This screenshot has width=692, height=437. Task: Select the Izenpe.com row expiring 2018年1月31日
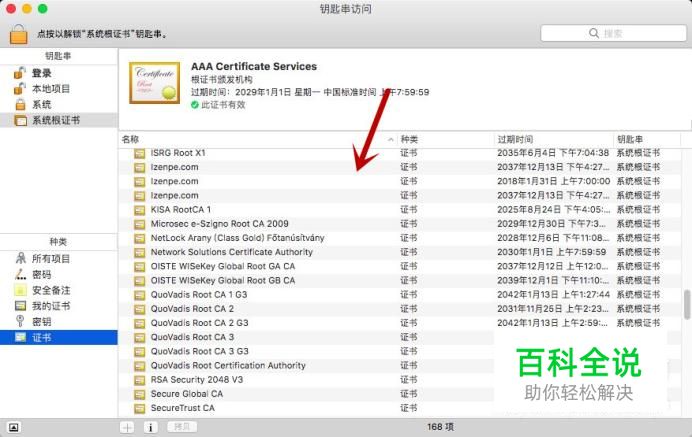click(399, 181)
